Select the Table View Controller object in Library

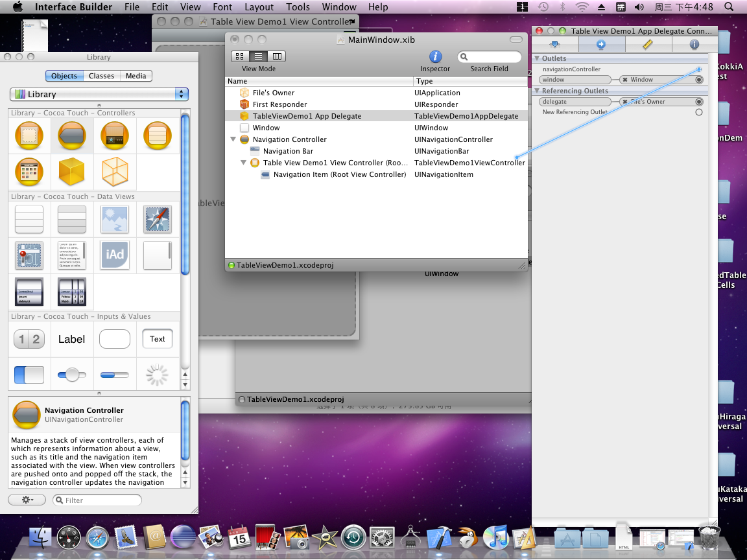157,135
